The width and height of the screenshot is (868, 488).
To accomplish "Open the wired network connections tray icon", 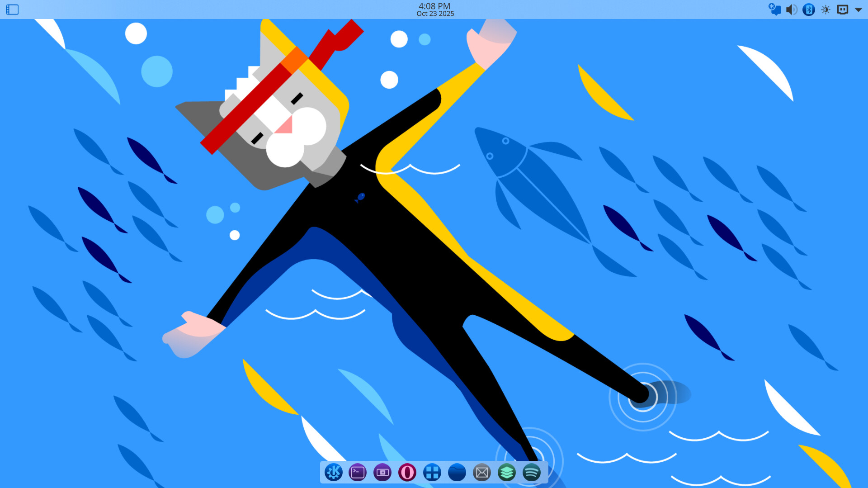I will click(842, 9).
